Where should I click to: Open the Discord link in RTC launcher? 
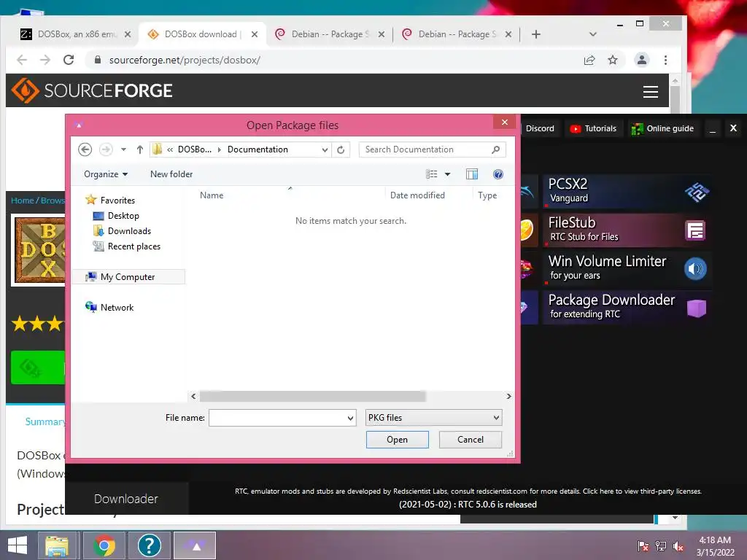pyautogui.click(x=540, y=128)
